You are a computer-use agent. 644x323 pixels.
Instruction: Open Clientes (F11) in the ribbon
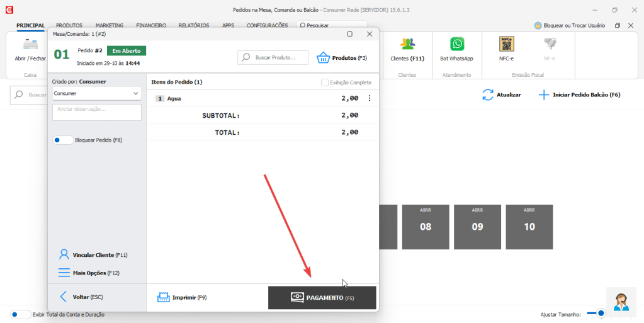[x=407, y=45]
